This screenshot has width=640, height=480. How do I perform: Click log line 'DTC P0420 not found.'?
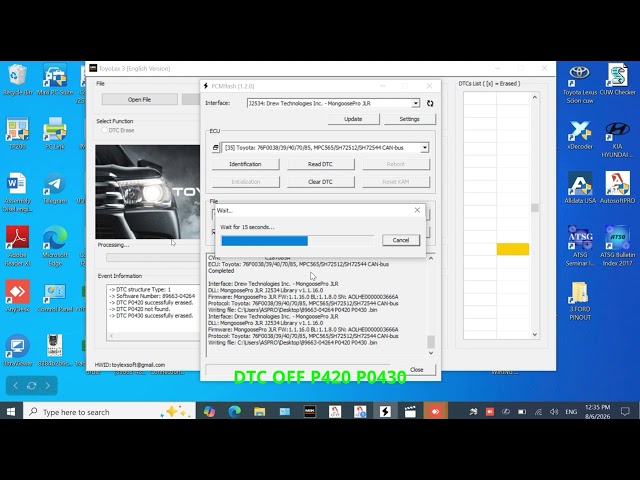(x=140, y=309)
